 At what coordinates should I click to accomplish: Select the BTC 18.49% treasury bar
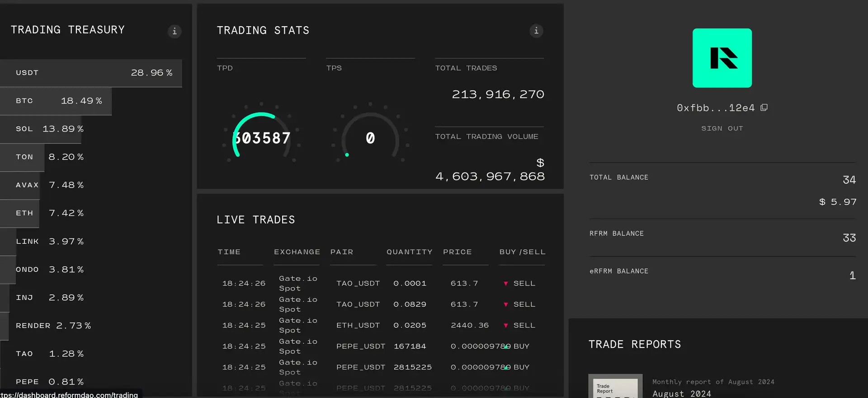(x=56, y=101)
